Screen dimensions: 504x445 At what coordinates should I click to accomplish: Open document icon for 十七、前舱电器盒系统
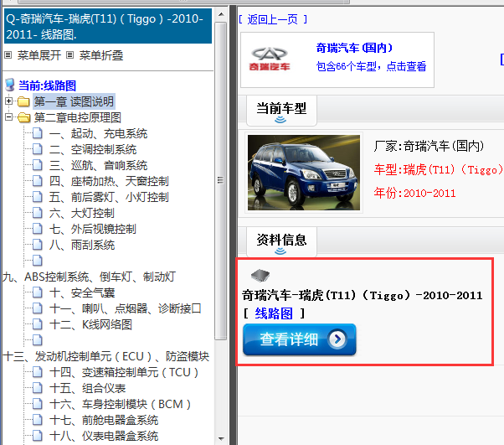tap(38, 420)
